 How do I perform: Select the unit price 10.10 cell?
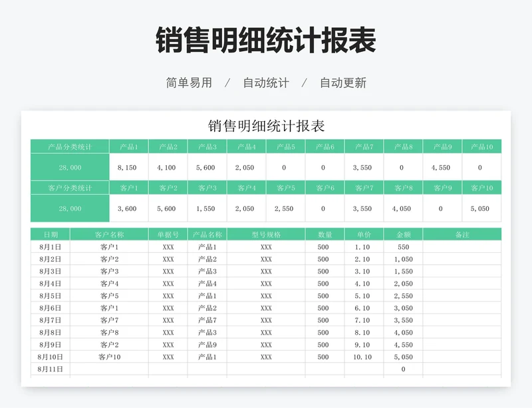point(362,357)
